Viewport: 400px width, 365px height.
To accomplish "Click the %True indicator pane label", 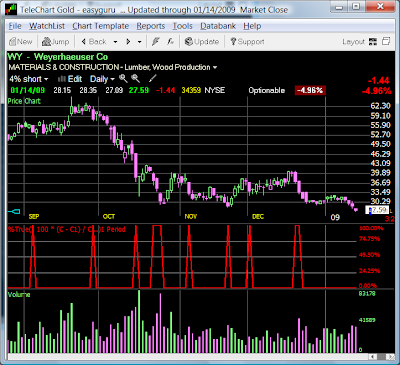I will click(67, 229).
